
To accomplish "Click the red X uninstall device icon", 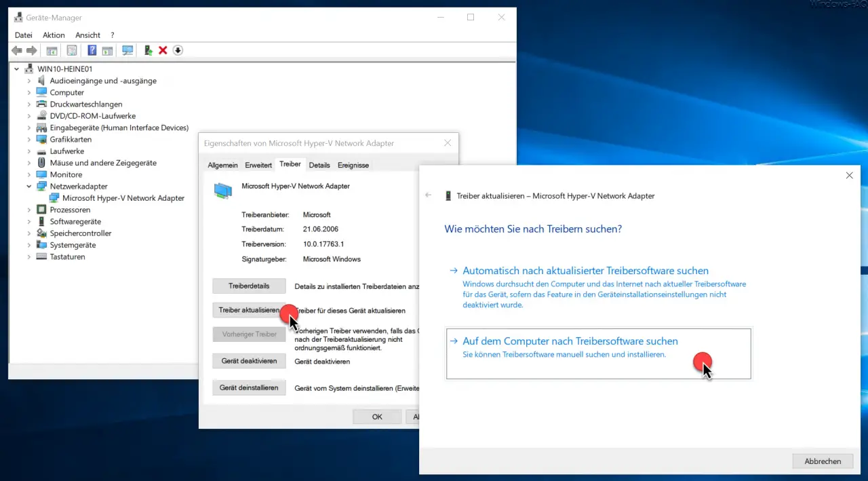I will (163, 50).
